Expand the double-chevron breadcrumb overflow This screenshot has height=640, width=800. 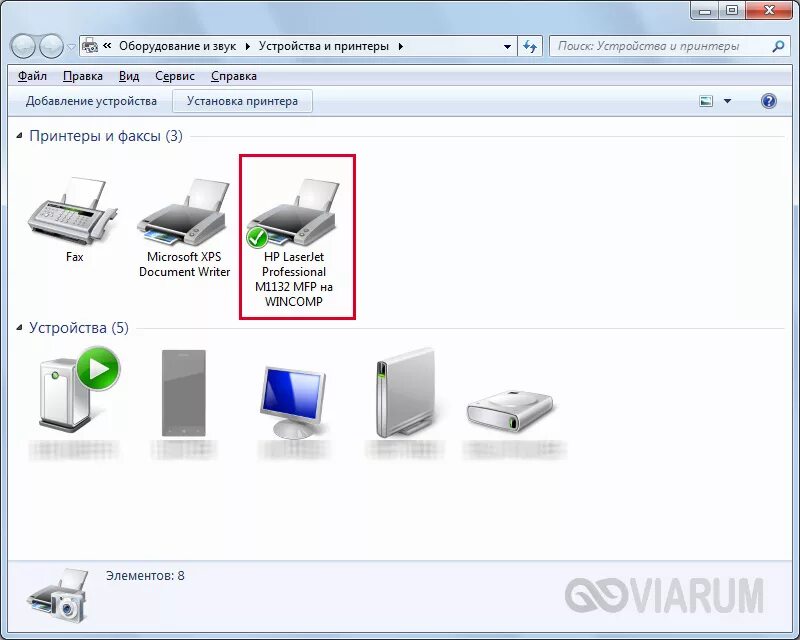point(107,45)
